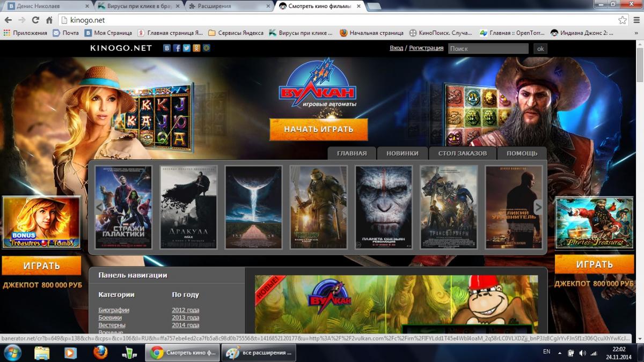The width and height of the screenshot is (644, 362).
Task: Launch Firefox from the taskbar
Action: [100, 352]
